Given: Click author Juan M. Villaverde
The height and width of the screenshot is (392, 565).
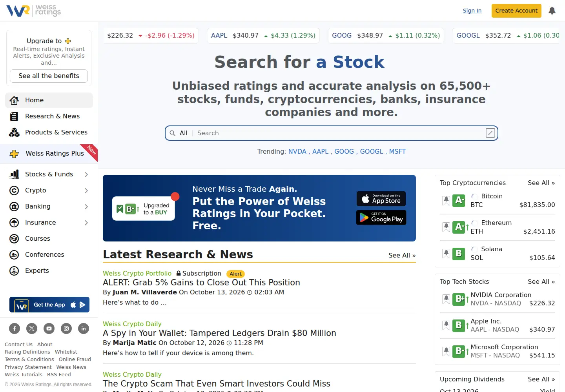Looking at the screenshot, I should coord(145,292).
